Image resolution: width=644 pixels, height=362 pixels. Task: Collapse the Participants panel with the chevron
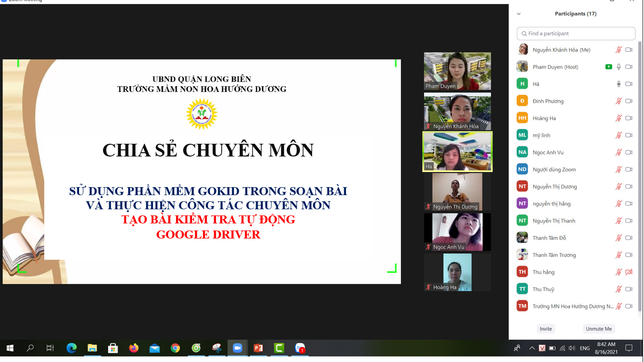519,14
